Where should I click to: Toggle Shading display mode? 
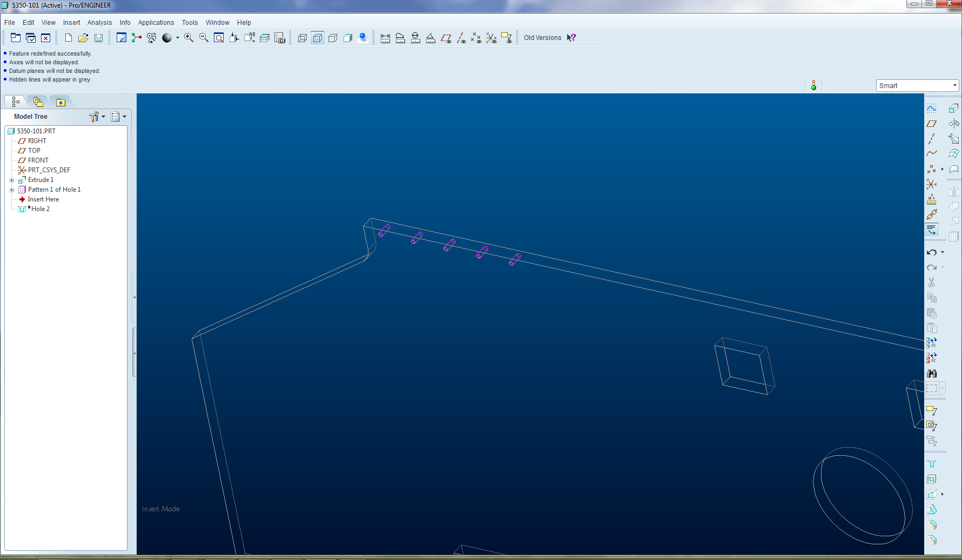[348, 38]
